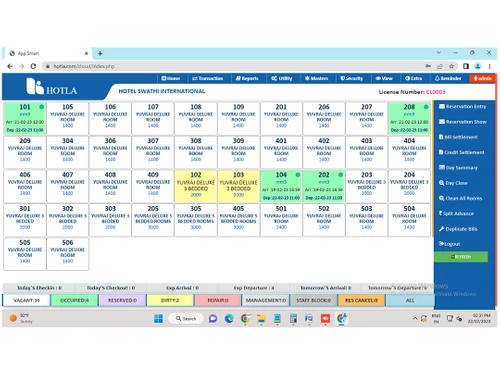The height and width of the screenshot is (375, 500).
Task: Open the taskbar chat icon
Action: (x=213, y=319)
